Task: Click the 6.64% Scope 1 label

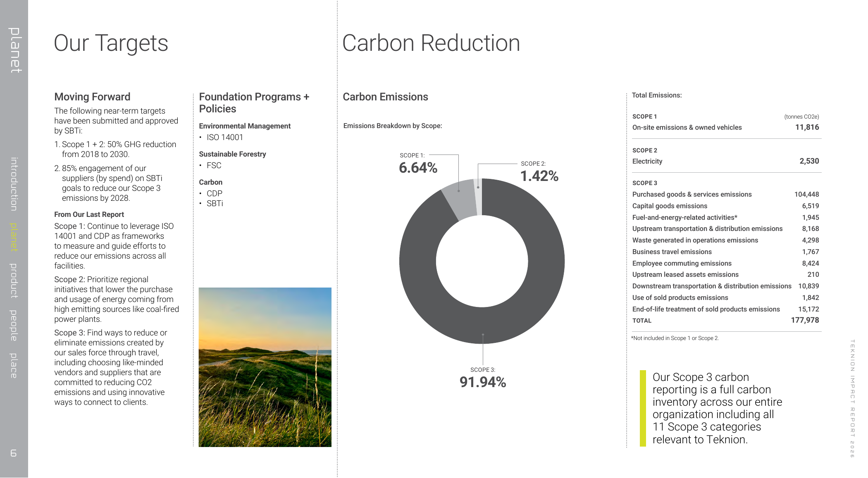Action: (418, 168)
